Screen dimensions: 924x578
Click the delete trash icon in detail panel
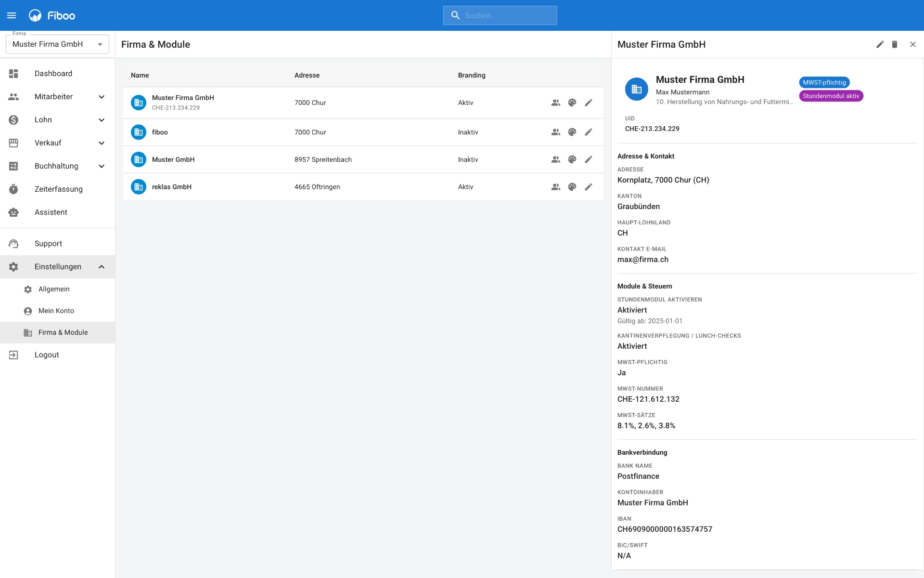tap(895, 44)
